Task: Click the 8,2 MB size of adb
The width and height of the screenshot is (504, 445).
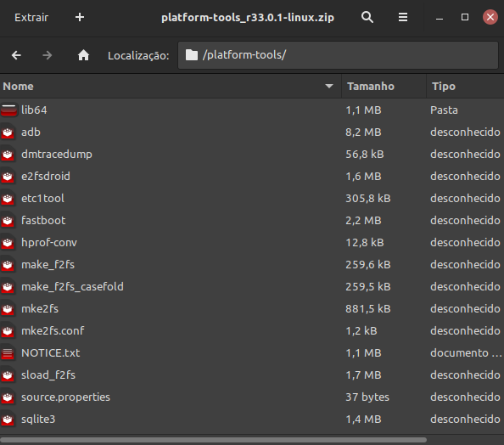Action: coord(363,132)
